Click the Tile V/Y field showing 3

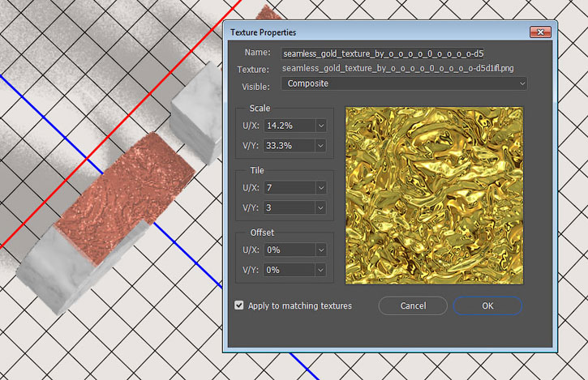290,207
